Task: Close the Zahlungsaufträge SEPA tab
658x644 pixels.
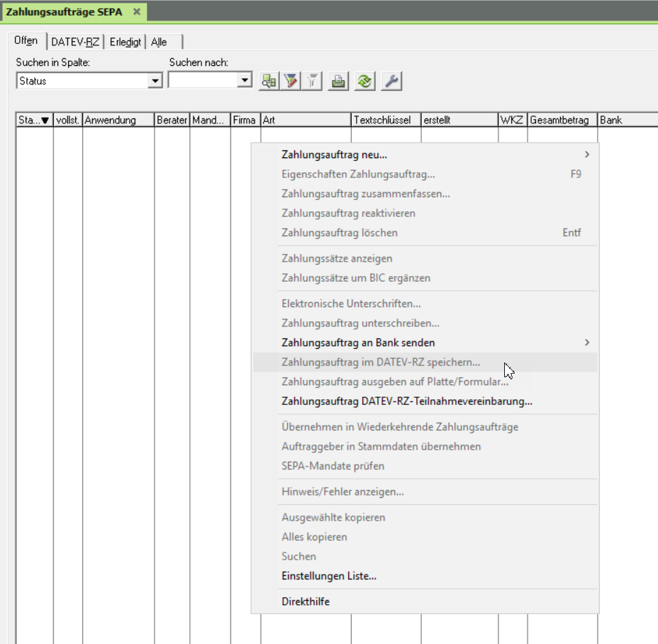Action: pos(137,12)
